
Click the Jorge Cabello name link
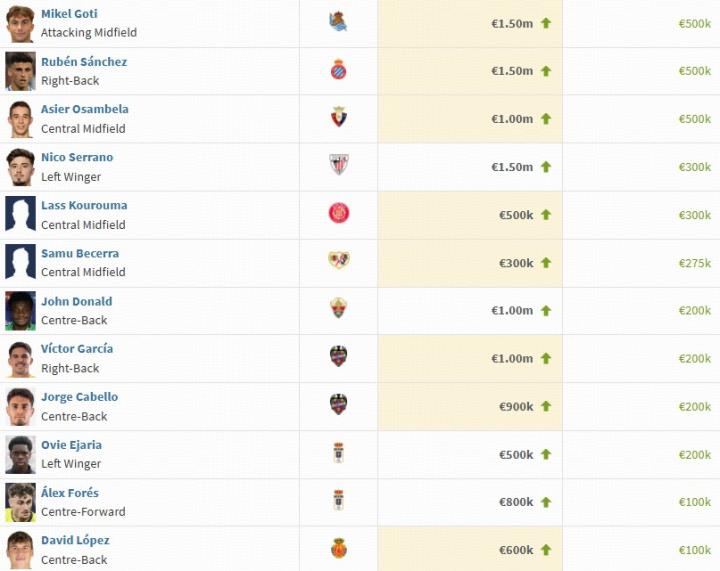pos(79,397)
